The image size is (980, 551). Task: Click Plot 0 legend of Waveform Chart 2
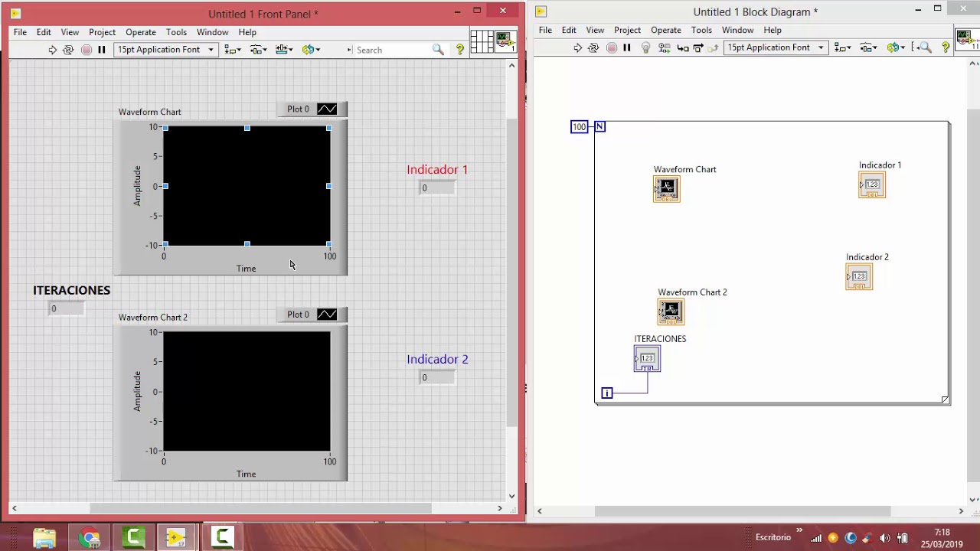(312, 315)
